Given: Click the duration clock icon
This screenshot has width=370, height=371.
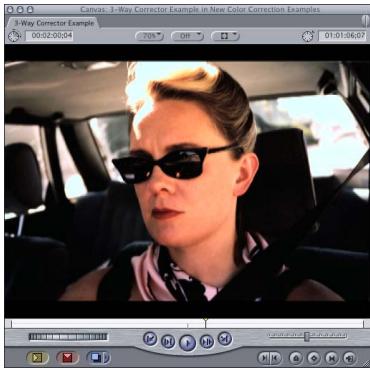Looking at the screenshot, I should pos(14,36).
